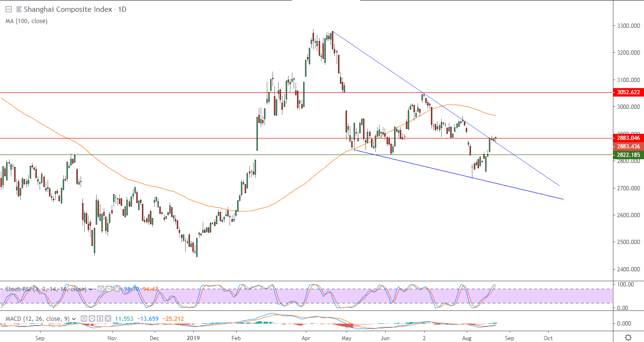644x342 pixels.
Task: Select the MA (100, close) indicator label
Action: point(26,21)
